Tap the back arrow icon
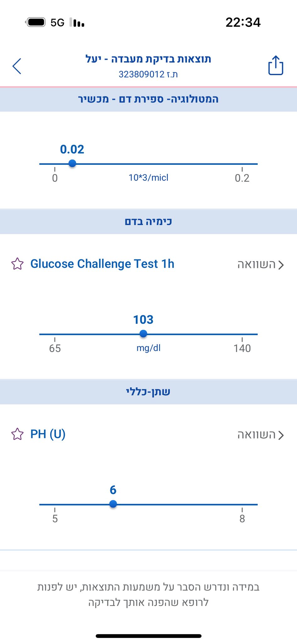Screen dimensions: 297x644 click(17, 66)
